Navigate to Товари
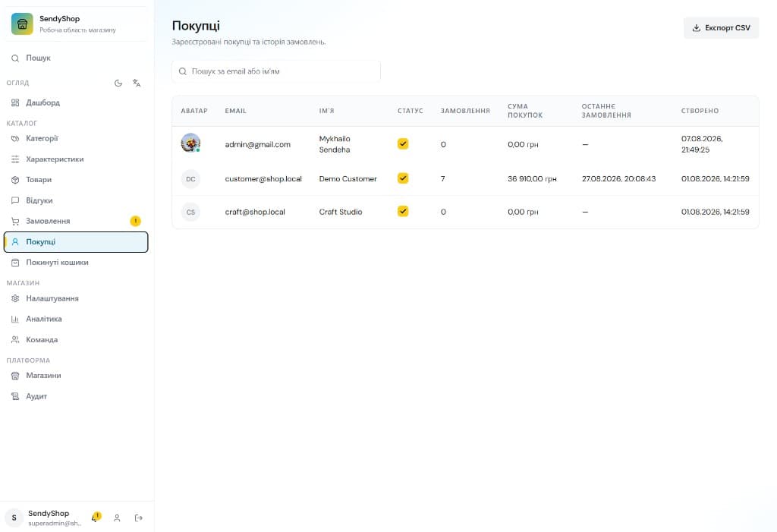 point(76,180)
